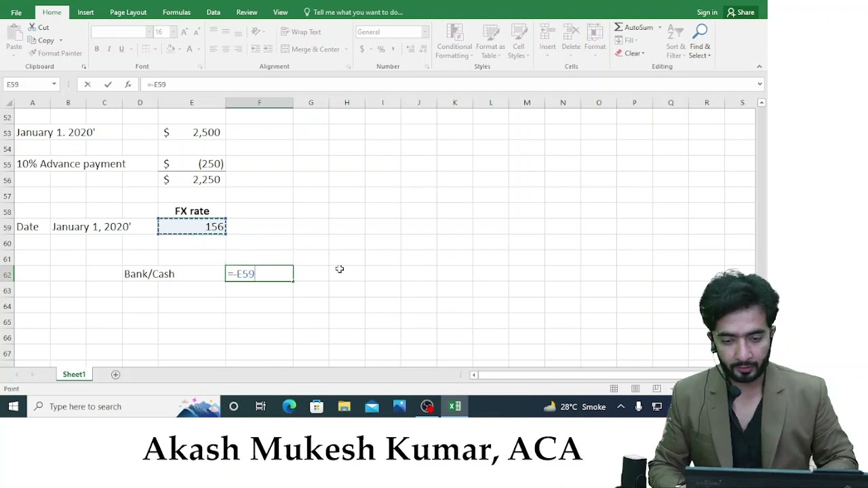The width and height of the screenshot is (868, 488).
Task: Open File Explorer from taskbar
Action: point(344,407)
